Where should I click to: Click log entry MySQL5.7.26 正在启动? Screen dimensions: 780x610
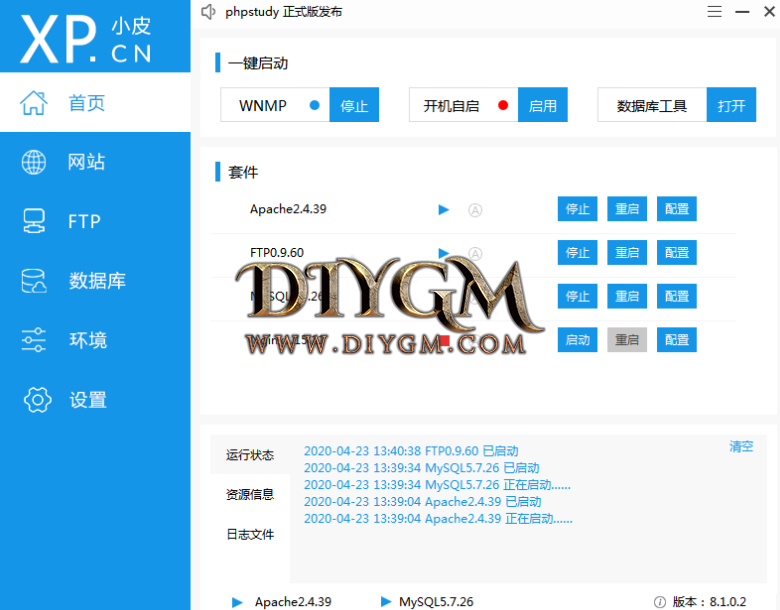(437, 485)
